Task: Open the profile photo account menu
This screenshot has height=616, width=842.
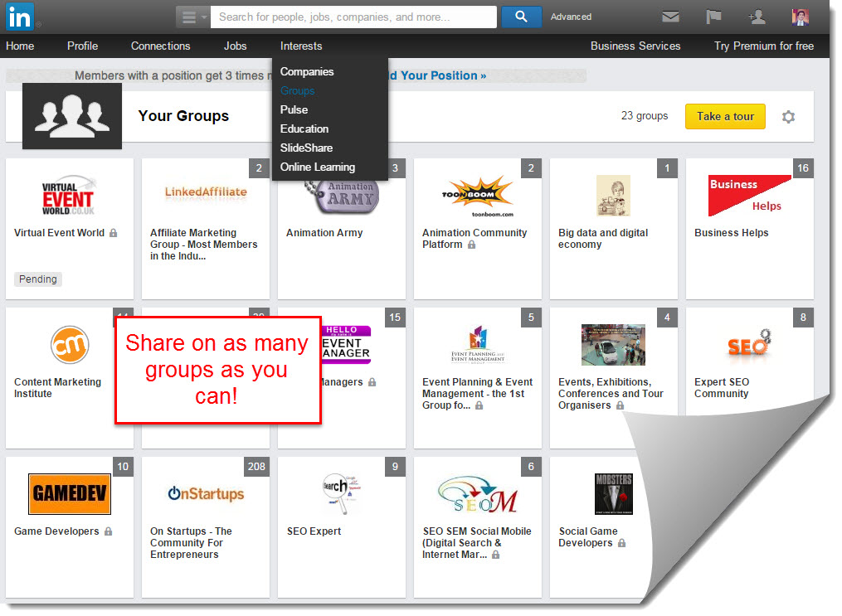Action: (x=801, y=17)
